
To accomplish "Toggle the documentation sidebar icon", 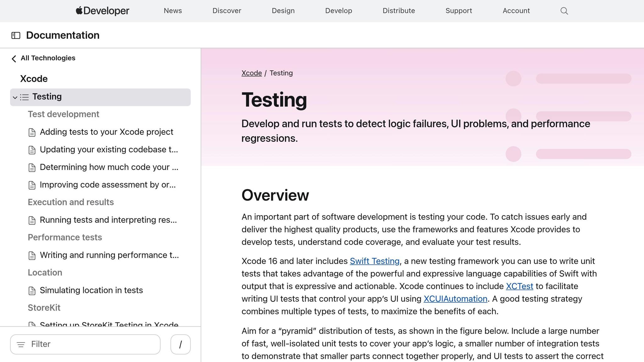I will point(16,36).
